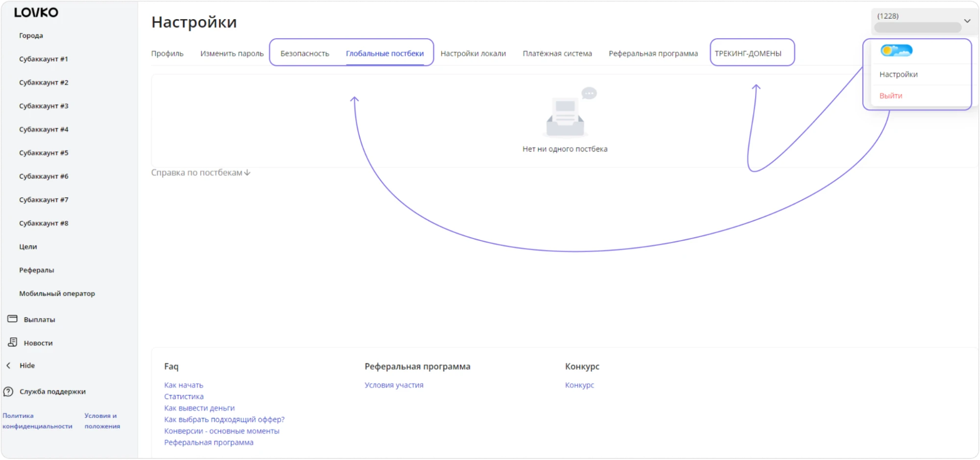
Task: Expand Справка по постбекам section
Action: tap(201, 172)
